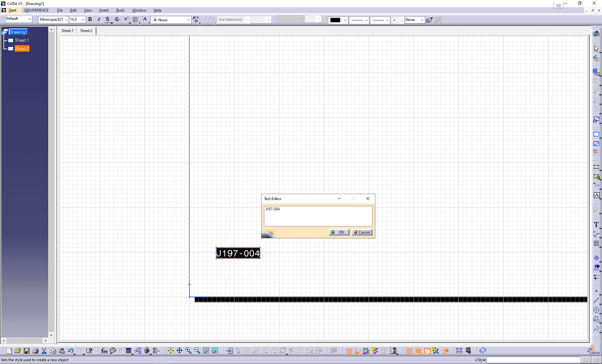602x364 pixels.
Task: Click the hatching Pattern icon
Action: (x=438, y=20)
